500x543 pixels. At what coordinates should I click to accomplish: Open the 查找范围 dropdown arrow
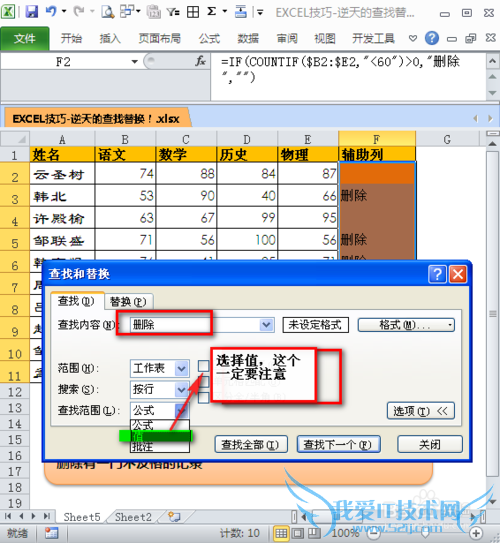click(x=182, y=411)
